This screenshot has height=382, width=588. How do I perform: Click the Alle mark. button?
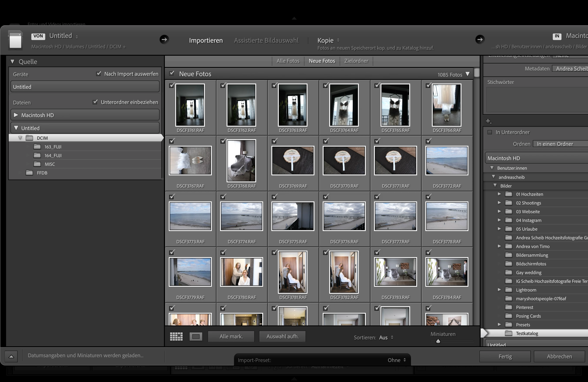point(231,337)
